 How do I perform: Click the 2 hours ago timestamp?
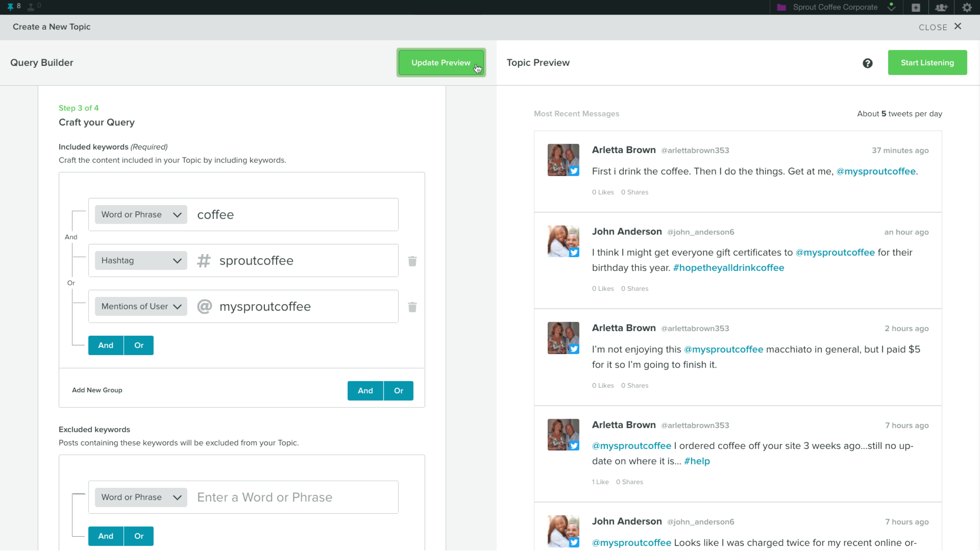point(906,329)
